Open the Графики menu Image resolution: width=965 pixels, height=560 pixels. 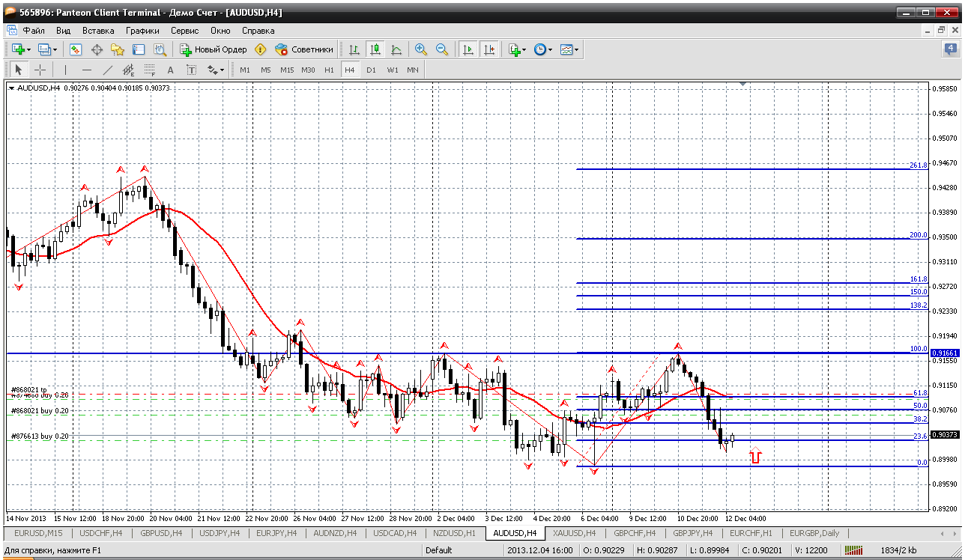click(x=142, y=31)
